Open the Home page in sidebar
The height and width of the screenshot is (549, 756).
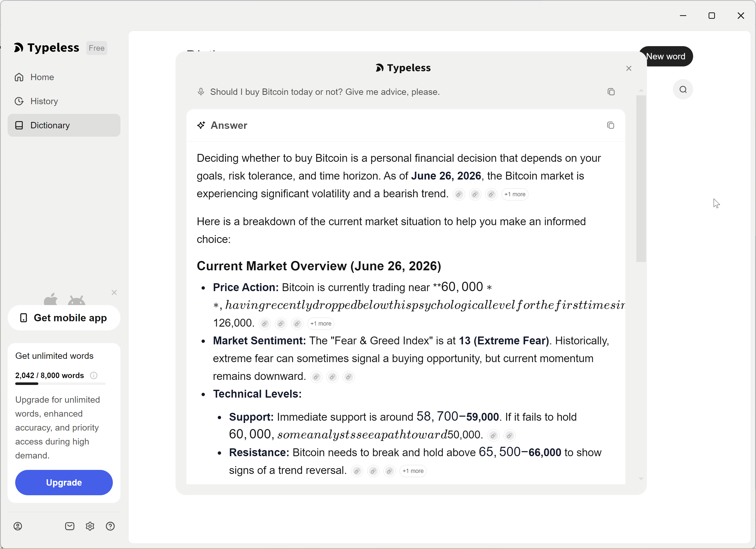(x=64, y=77)
